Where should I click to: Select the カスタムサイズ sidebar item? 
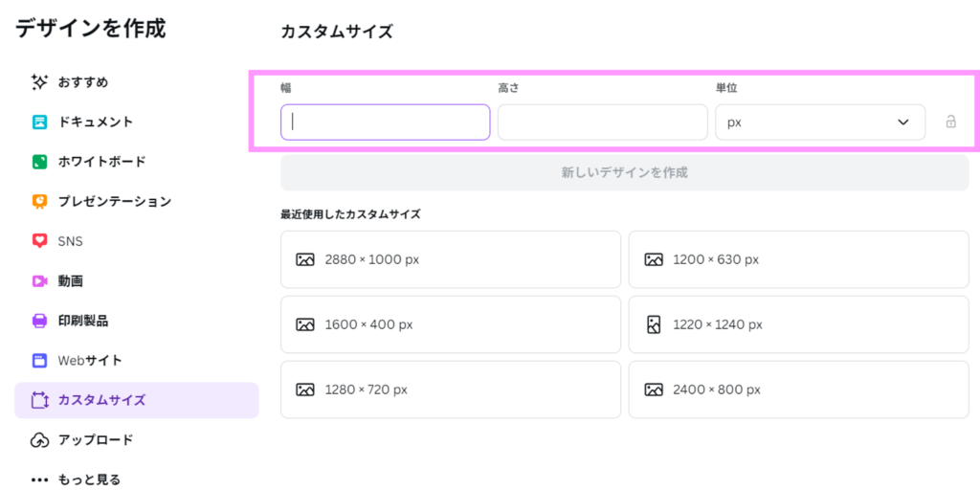136,400
